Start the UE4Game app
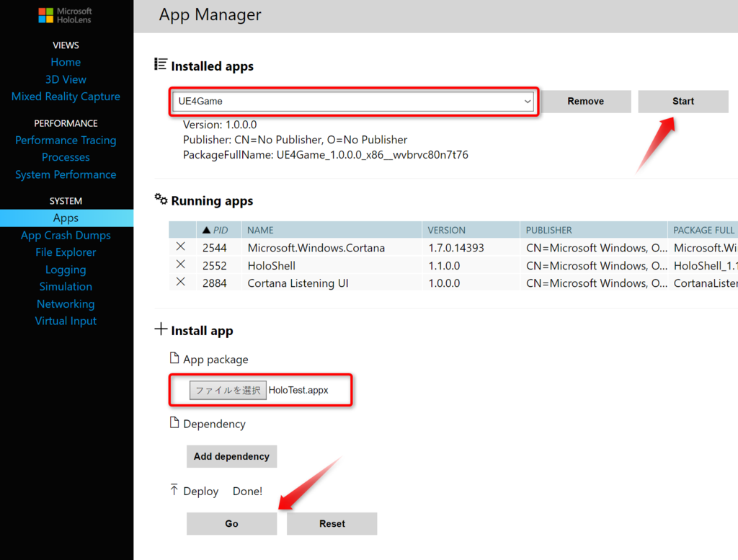This screenshot has width=738, height=560. (x=683, y=101)
